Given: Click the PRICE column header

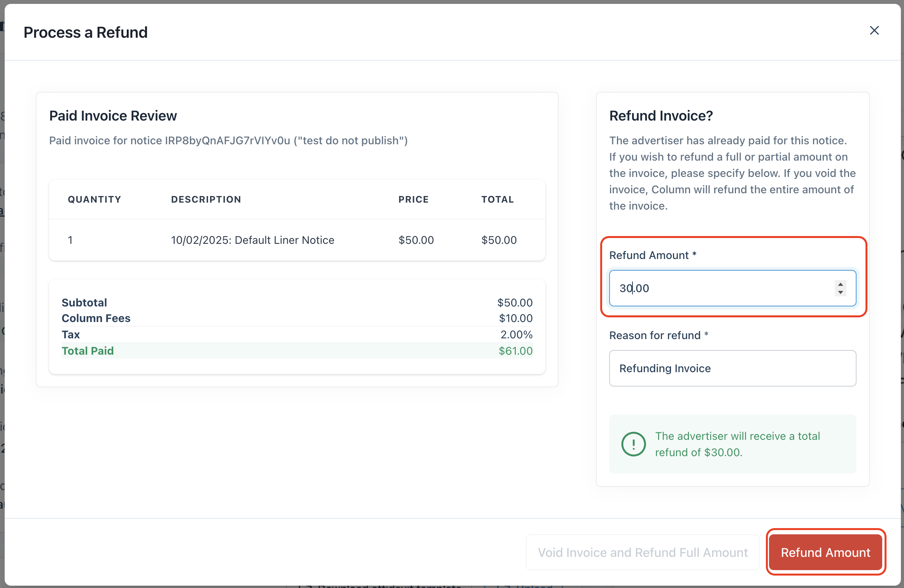Looking at the screenshot, I should pos(413,199).
